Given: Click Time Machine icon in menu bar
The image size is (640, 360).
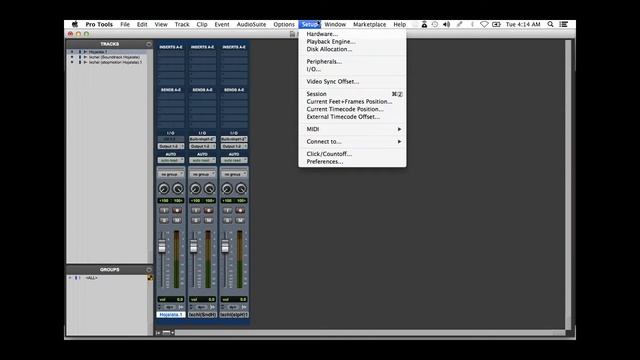Looking at the screenshot, I should pos(435,24).
